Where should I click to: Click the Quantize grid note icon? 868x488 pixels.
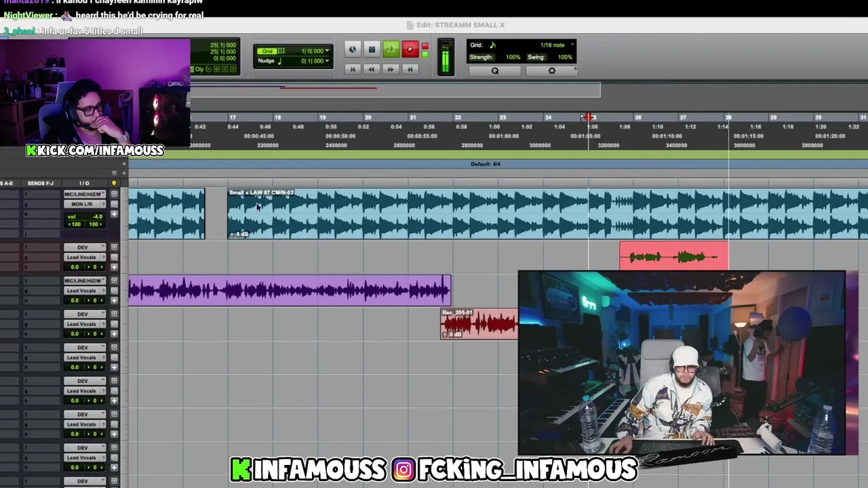pos(493,45)
